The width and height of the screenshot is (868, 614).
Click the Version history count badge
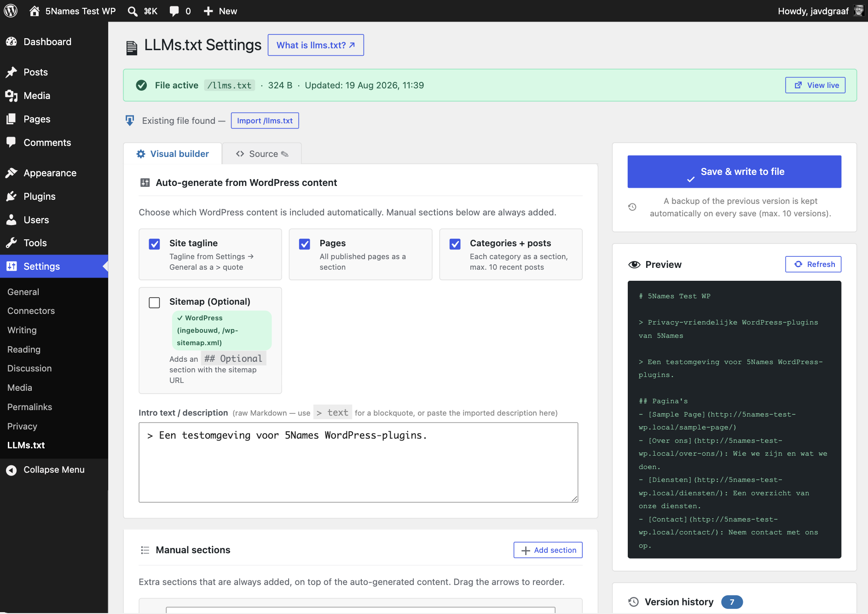[732, 602]
